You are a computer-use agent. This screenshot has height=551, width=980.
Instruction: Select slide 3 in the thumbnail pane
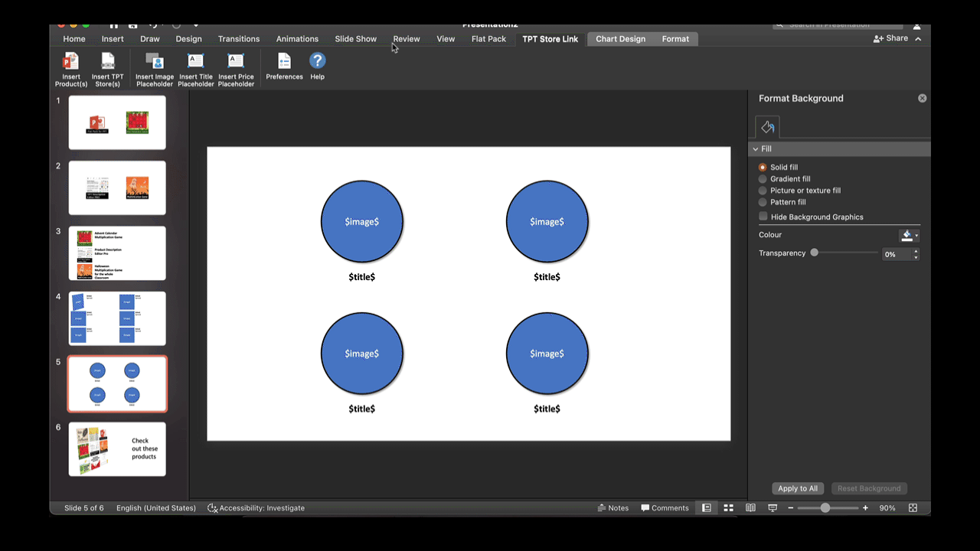(x=116, y=253)
